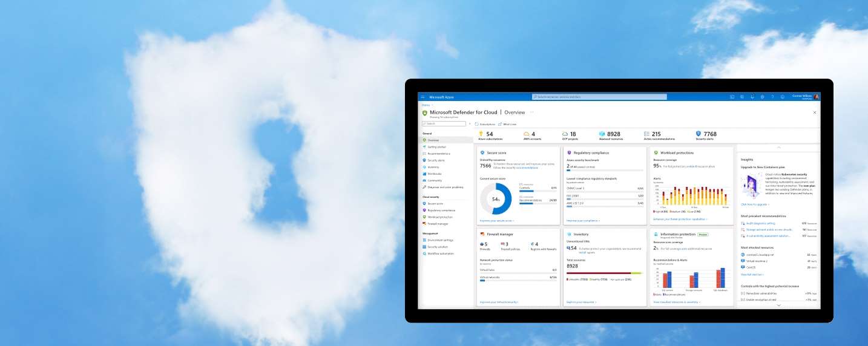Click the Firewall manager tile icon
The width and height of the screenshot is (868, 346).
(x=482, y=234)
